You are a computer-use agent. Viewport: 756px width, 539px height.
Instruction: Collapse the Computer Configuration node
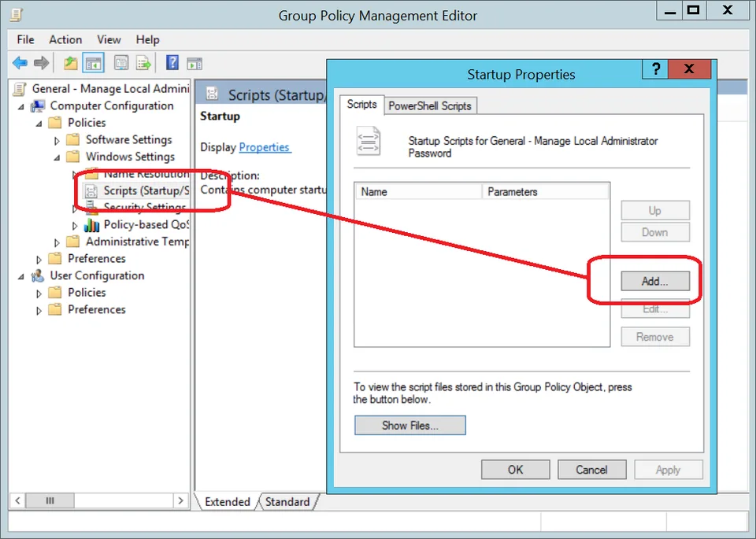pyautogui.click(x=21, y=106)
